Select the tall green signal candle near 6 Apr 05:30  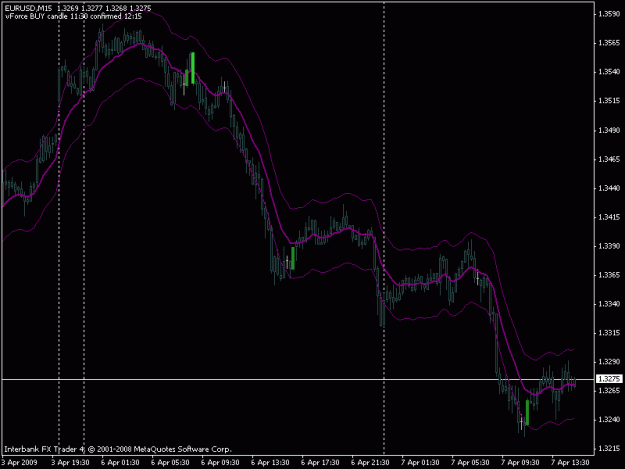pyautogui.click(x=193, y=68)
